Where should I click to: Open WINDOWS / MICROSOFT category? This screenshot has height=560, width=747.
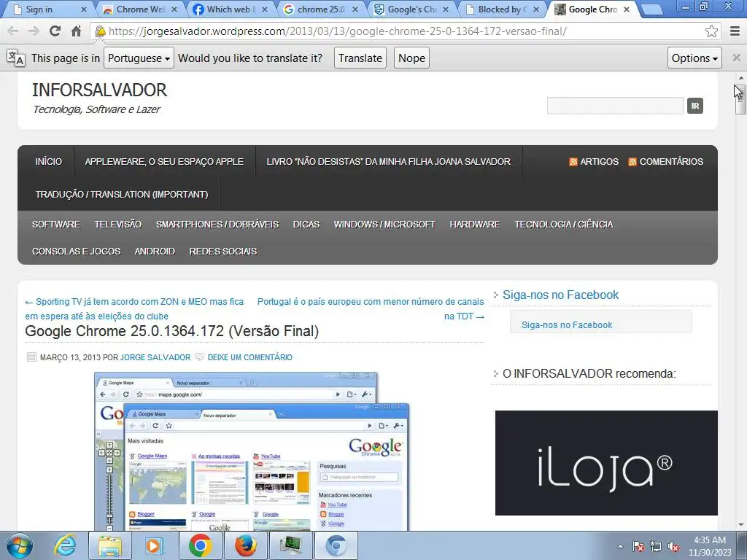pos(384,225)
